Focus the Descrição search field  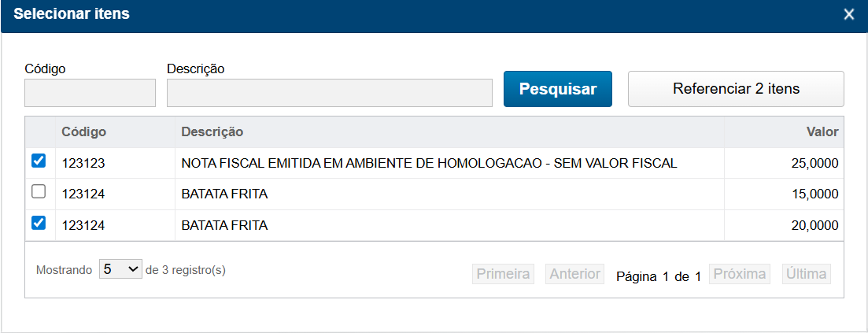(x=330, y=93)
